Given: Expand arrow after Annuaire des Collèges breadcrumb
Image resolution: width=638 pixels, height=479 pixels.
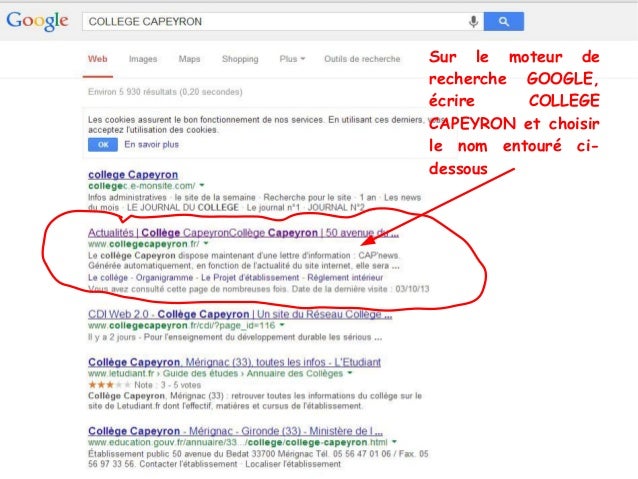Looking at the screenshot, I should (350, 373).
